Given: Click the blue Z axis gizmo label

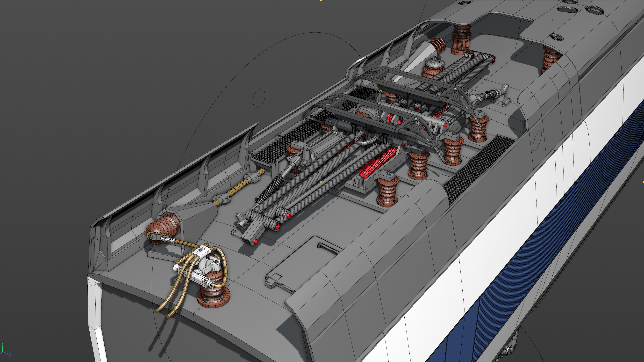Looking at the screenshot, I should coord(10,355).
